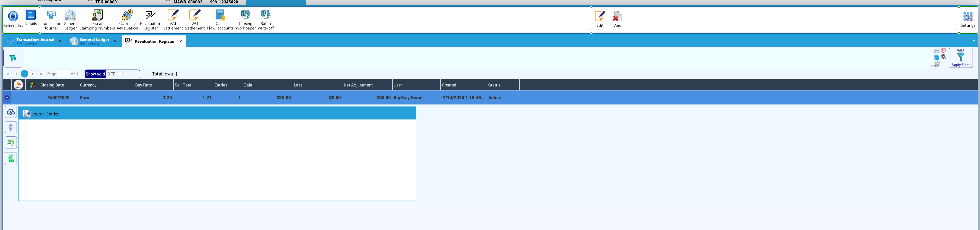Select the KeyTray Demo user cell
This screenshot has height=230, width=980.
coord(416,97)
